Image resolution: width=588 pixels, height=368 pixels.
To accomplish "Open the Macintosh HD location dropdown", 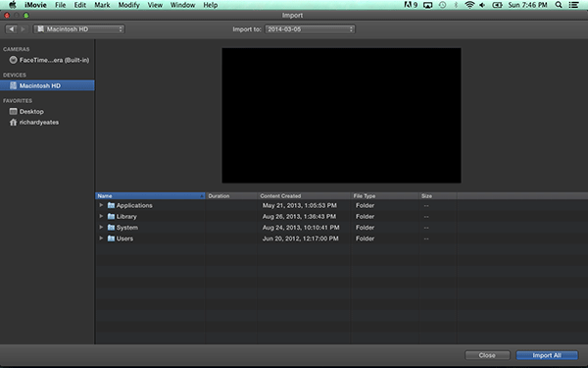I will click(79, 28).
